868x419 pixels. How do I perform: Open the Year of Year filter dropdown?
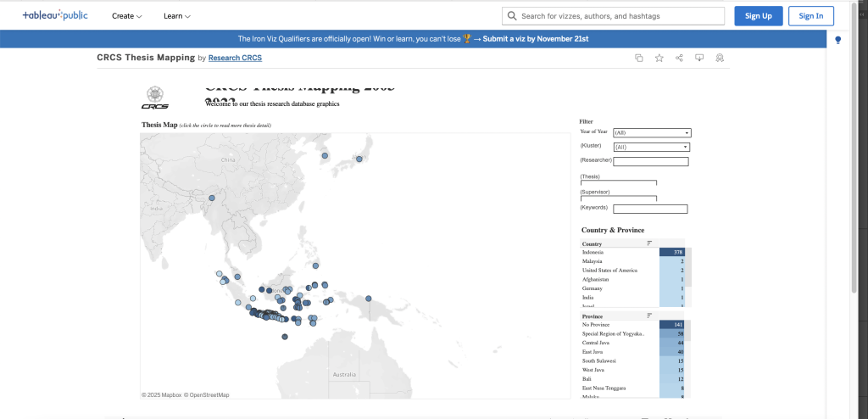pos(651,132)
